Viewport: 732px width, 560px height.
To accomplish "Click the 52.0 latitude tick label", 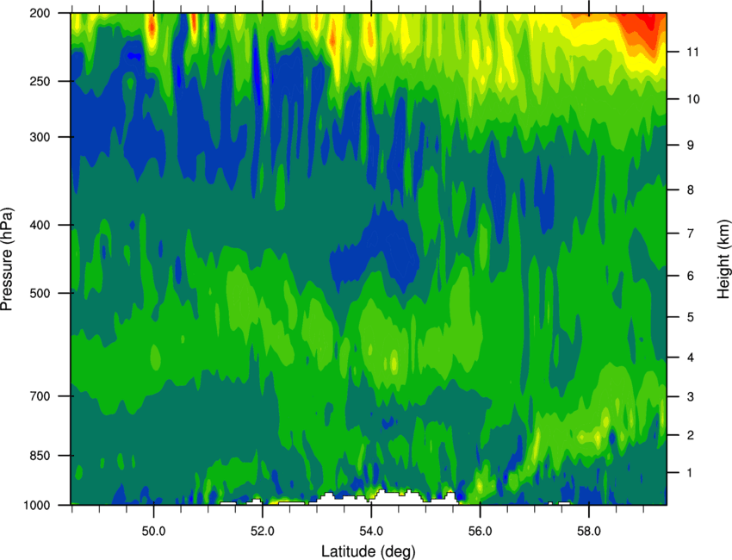I will [x=263, y=532].
